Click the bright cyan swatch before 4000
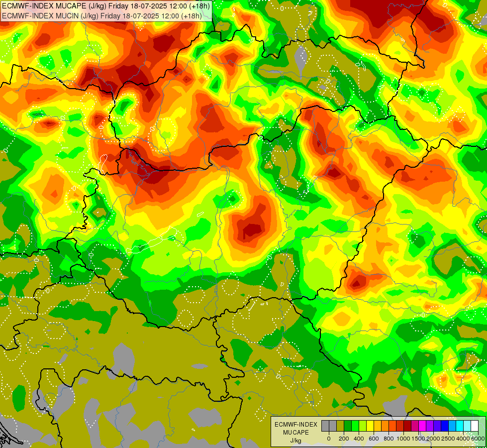Image resolution: width=487 pixels, height=448 pixels. 460,426
